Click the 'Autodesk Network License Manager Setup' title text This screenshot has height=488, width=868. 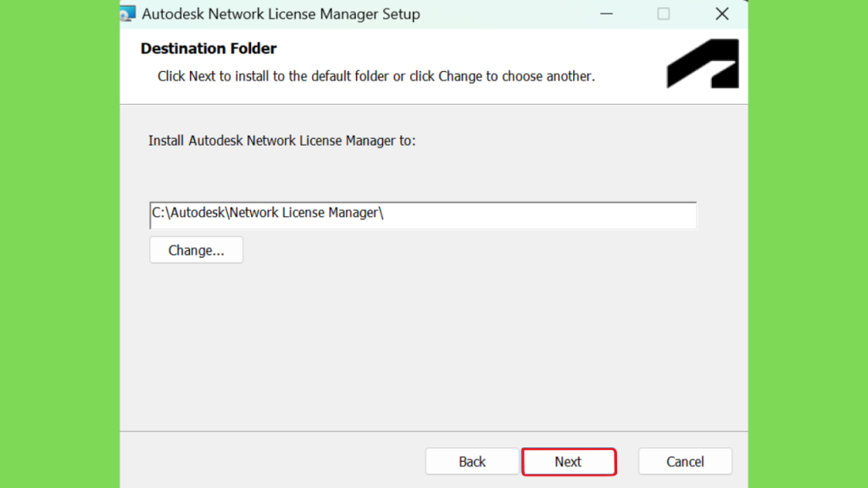(281, 14)
